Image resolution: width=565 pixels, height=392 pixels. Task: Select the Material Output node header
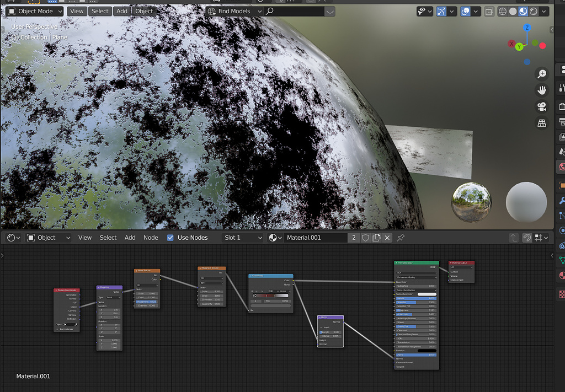[x=461, y=263]
